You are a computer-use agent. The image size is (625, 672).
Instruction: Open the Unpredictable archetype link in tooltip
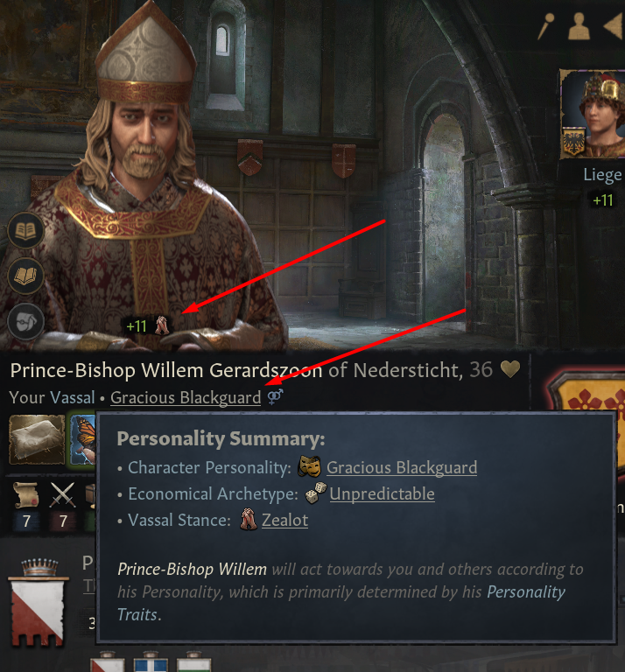382,494
